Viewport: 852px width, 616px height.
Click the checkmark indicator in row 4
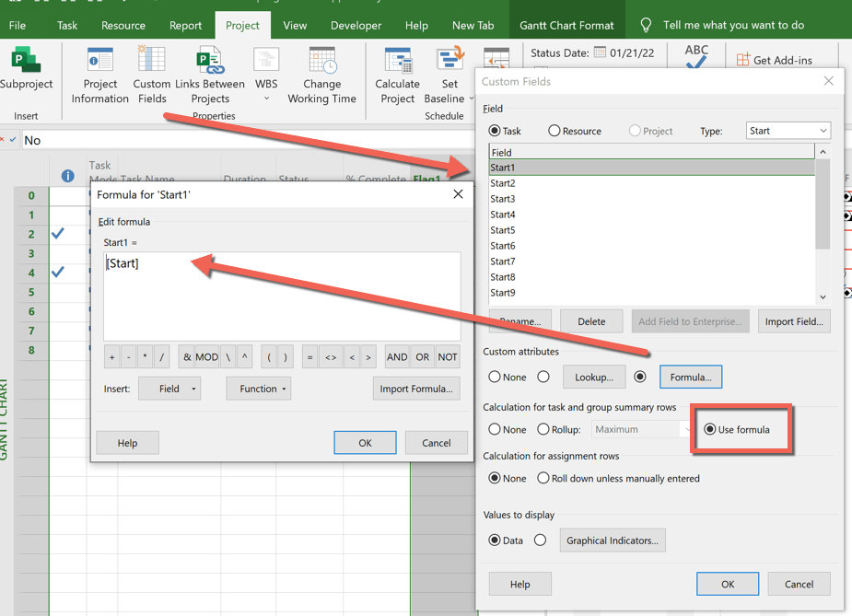click(x=58, y=272)
